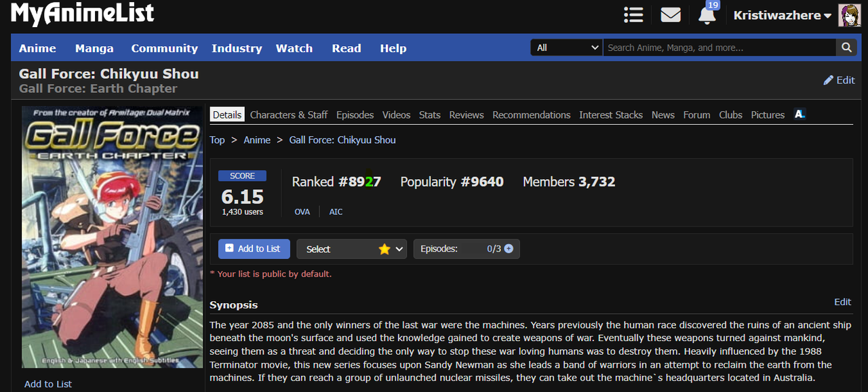The height and width of the screenshot is (392, 868).
Task: Open the Read menu
Action: pyautogui.click(x=347, y=48)
